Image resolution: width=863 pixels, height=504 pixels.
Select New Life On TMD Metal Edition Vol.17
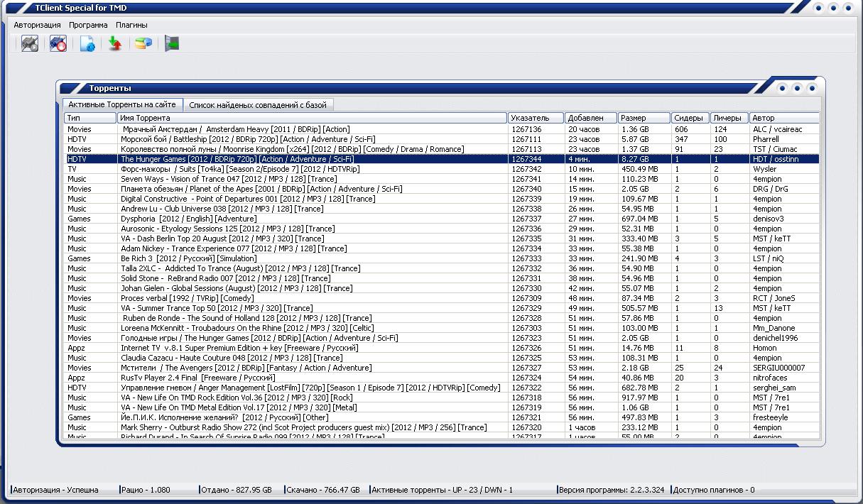(441, 407)
